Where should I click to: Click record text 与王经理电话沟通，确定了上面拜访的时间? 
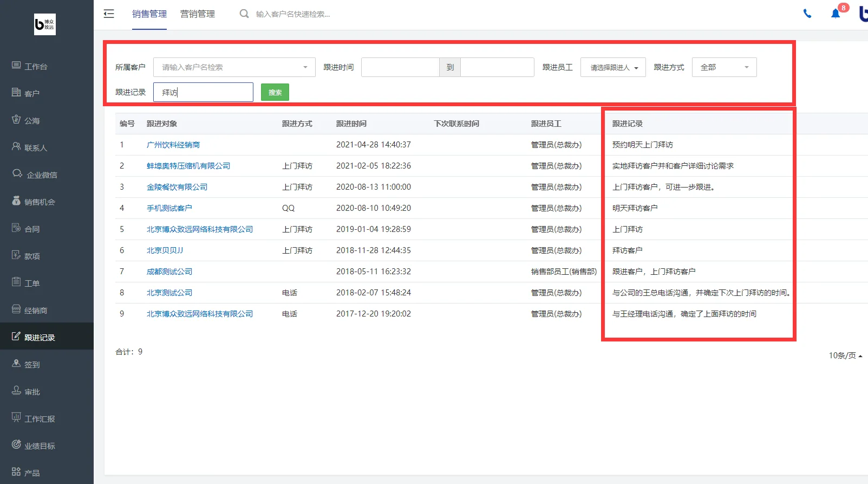[684, 314]
